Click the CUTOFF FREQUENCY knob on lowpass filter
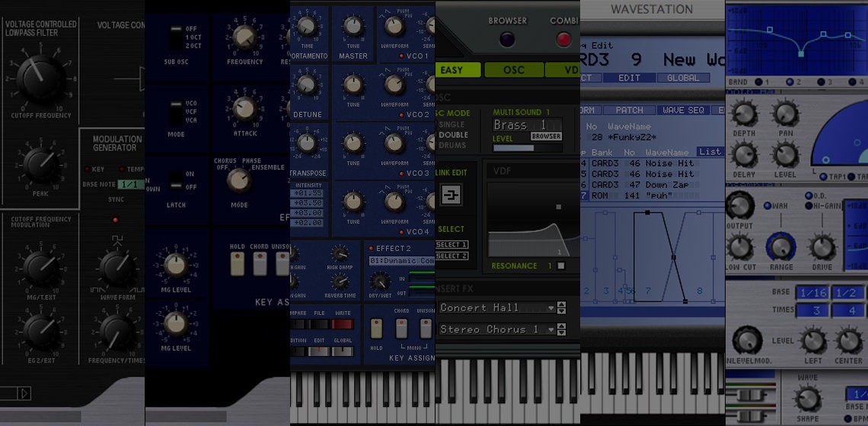Screen dimensions: 868x426 point(41,80)
